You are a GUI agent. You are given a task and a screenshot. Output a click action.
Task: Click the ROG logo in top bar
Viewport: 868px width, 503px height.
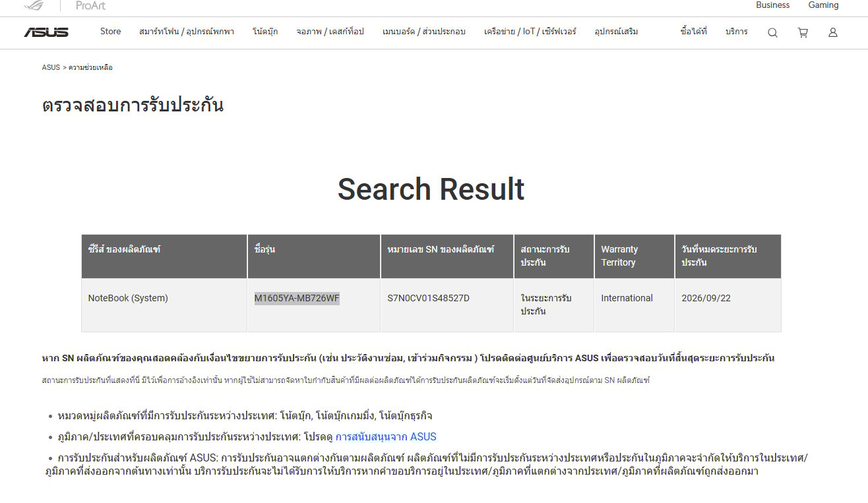pos(34,5)
